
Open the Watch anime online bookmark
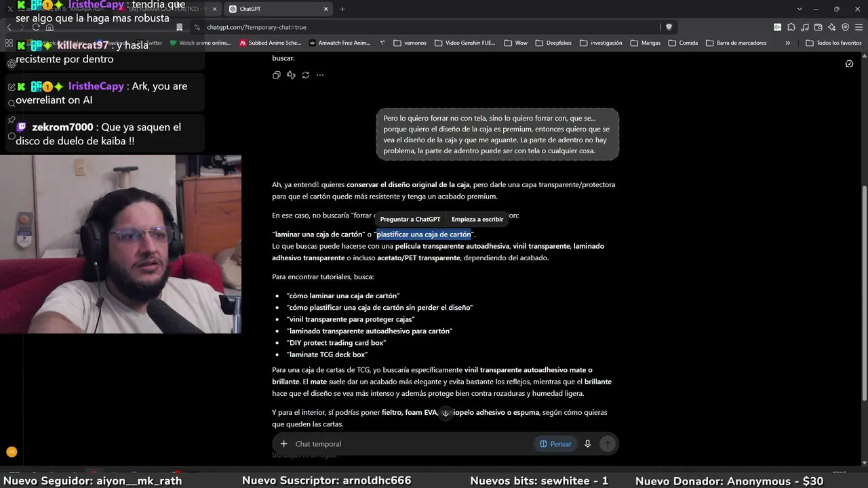pos(200,43)
